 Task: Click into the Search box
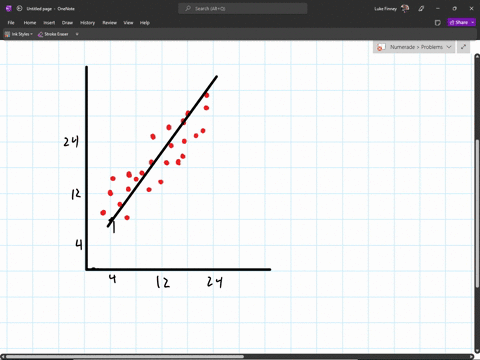[x=243, y=9]
